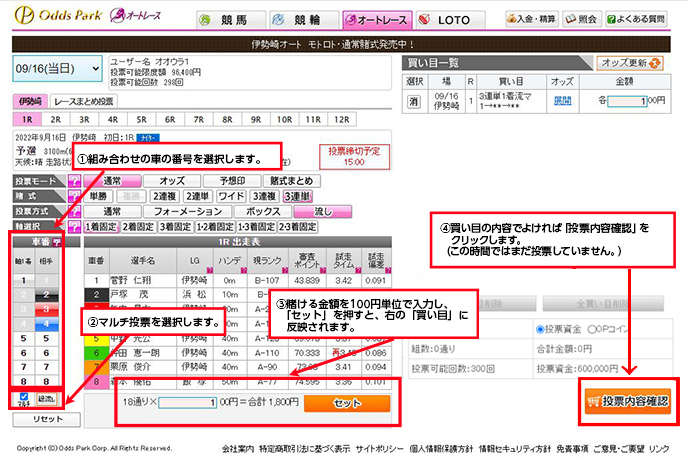Select 流し voting method
This screenshot has width=688, height=471.
click(322, 212)
